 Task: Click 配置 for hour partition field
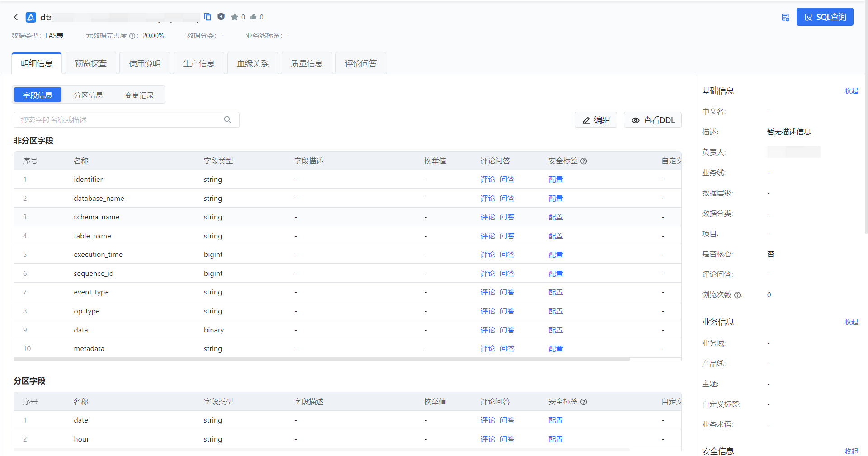click(556, 439)
